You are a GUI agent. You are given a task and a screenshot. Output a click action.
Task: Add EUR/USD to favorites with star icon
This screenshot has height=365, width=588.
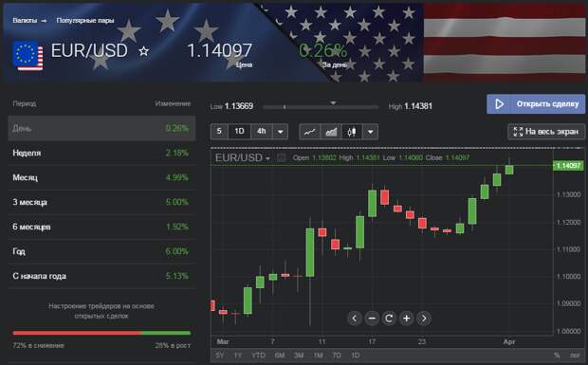pyautogui.click(x=143, y=51)
